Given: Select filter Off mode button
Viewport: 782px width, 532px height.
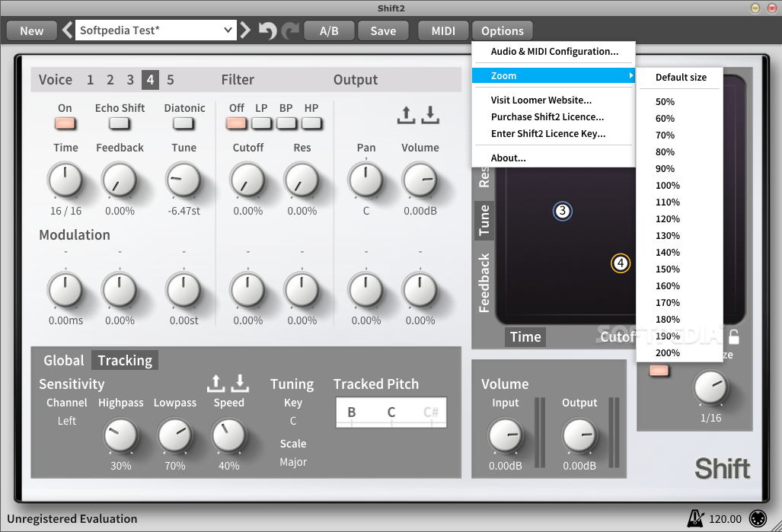Looking at the screenshot, I should coord(236,123).
